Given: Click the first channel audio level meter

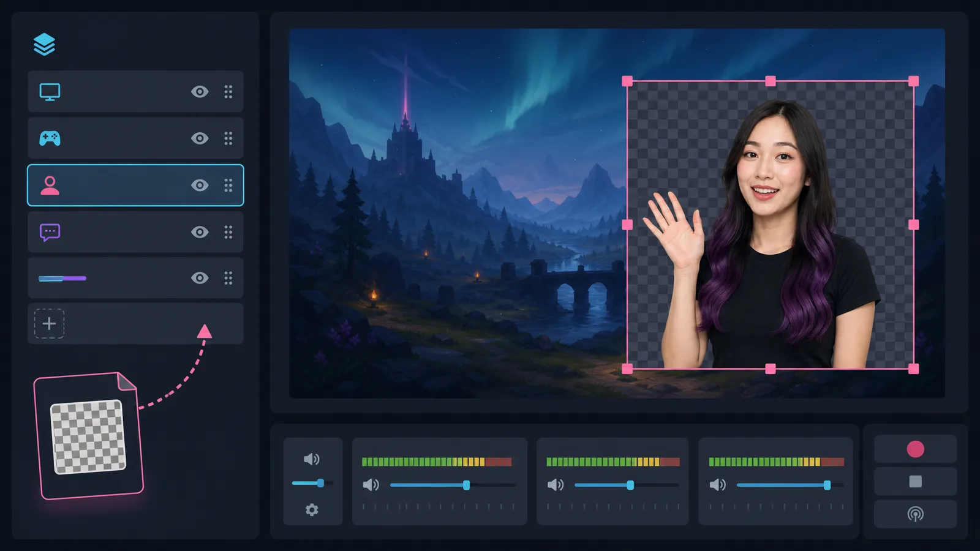Looking at the screenshot, I should click(437, 462).
